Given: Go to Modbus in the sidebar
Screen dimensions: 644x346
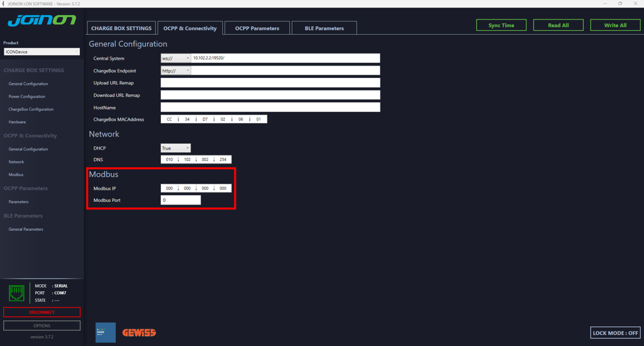Looking at the screenshot, I should [x=16, y=175].
